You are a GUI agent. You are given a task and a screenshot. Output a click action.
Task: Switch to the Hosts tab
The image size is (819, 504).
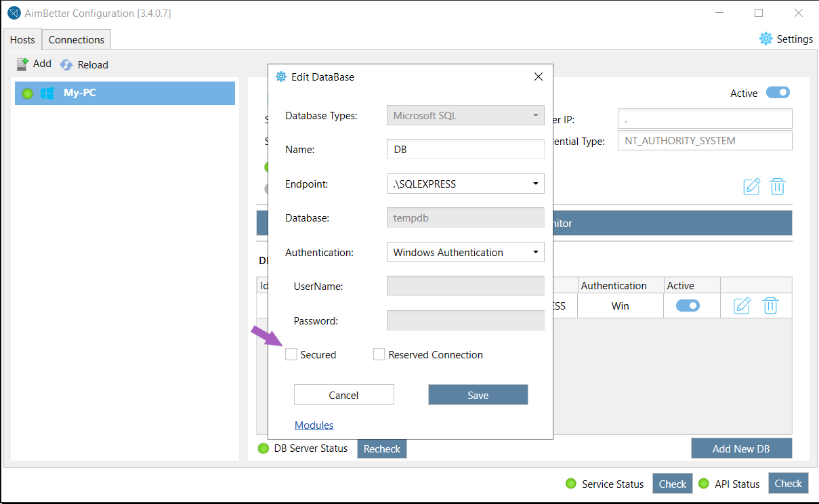[x=22, y=39]
